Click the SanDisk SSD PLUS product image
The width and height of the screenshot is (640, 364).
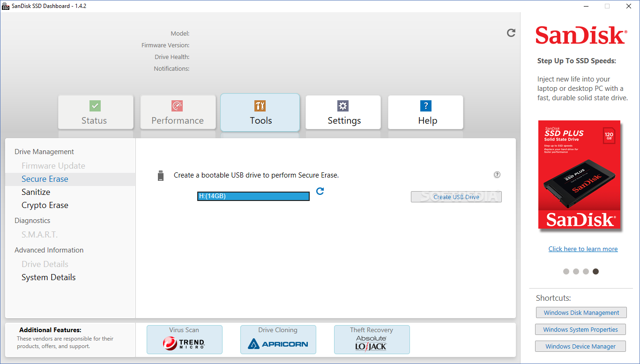[579, 175]
